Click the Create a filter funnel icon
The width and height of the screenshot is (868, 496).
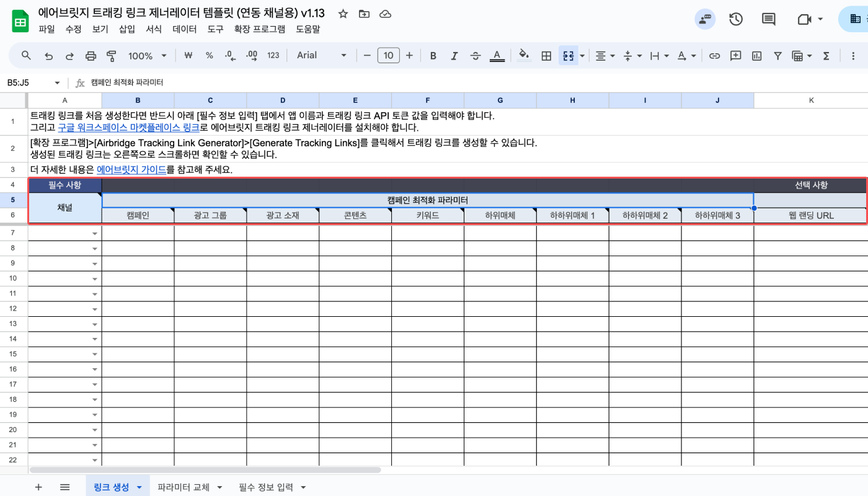(777, 56)
